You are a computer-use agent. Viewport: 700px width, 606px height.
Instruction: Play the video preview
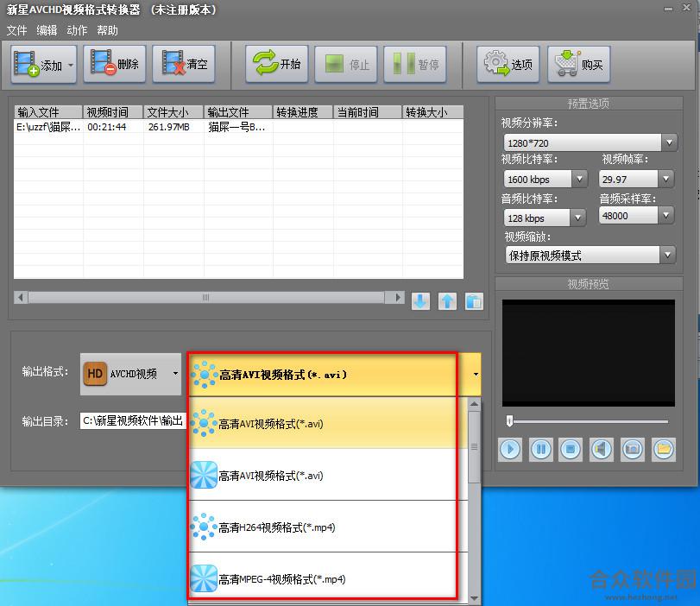point(510,449)
